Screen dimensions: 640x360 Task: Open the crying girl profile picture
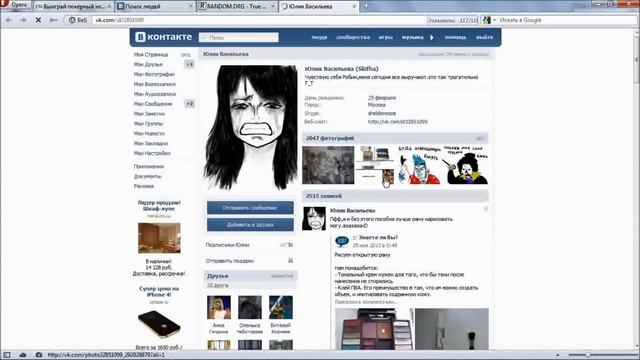click(x=251, y=127)
